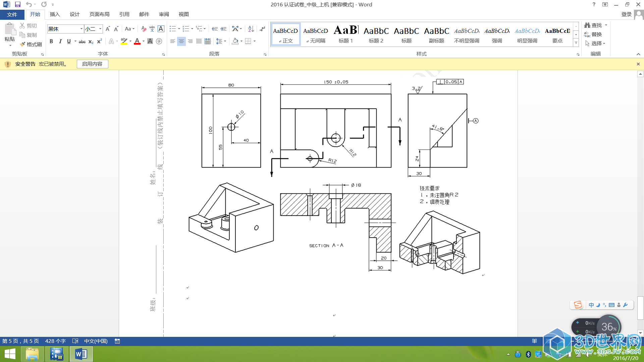Screen dimensions: 644x362
Task: Open the bullets list dropdown
Action: point(179,29)
